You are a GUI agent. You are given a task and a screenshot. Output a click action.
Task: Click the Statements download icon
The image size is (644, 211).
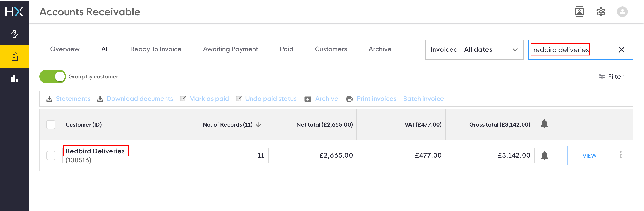[x=49, y=99]
